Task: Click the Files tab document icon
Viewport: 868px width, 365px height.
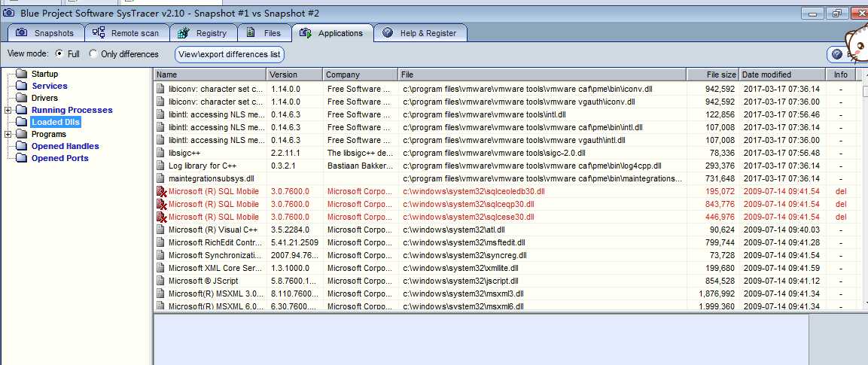Action: 251,32
